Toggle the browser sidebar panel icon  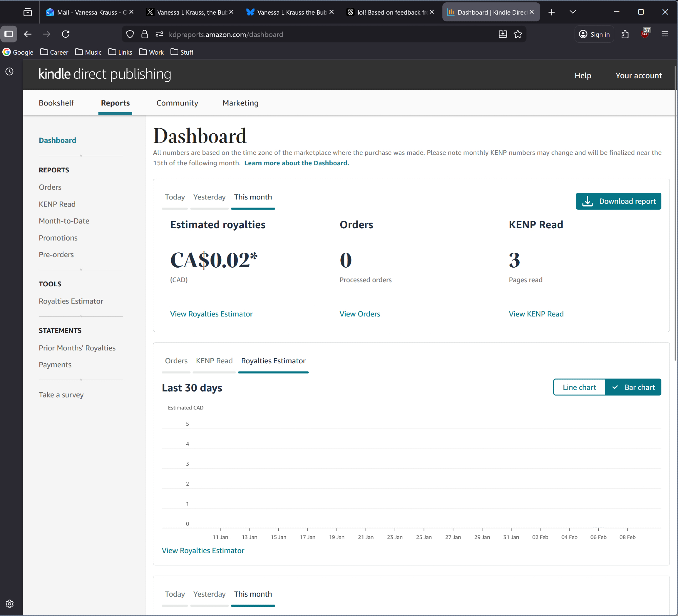pyautogui.click(x=9, y=34)
